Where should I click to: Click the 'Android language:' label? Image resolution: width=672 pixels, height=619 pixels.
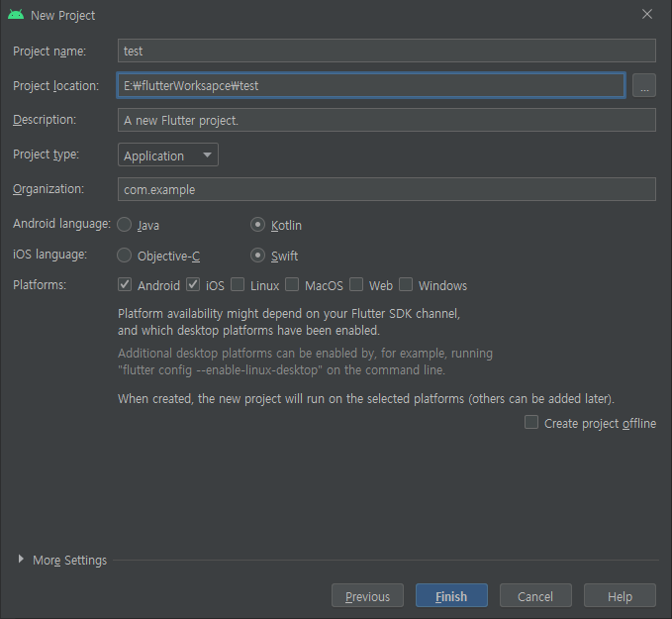point(61,224)
